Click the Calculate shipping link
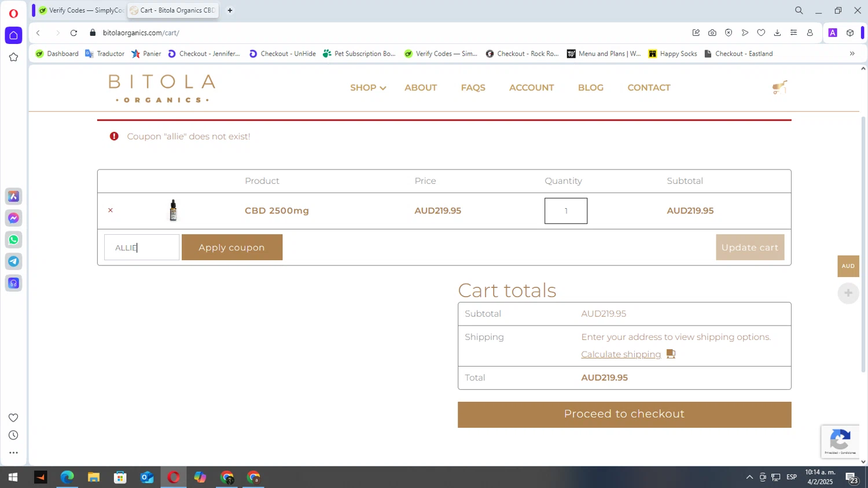Image resolution: width=868 pixels, height=488 pixels. 621,354
